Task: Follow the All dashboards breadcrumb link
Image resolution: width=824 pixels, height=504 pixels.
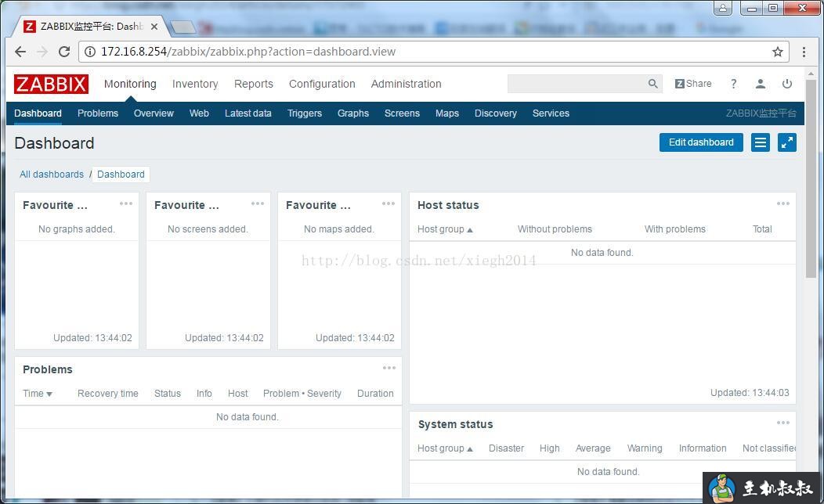Action: pos(52,174)
